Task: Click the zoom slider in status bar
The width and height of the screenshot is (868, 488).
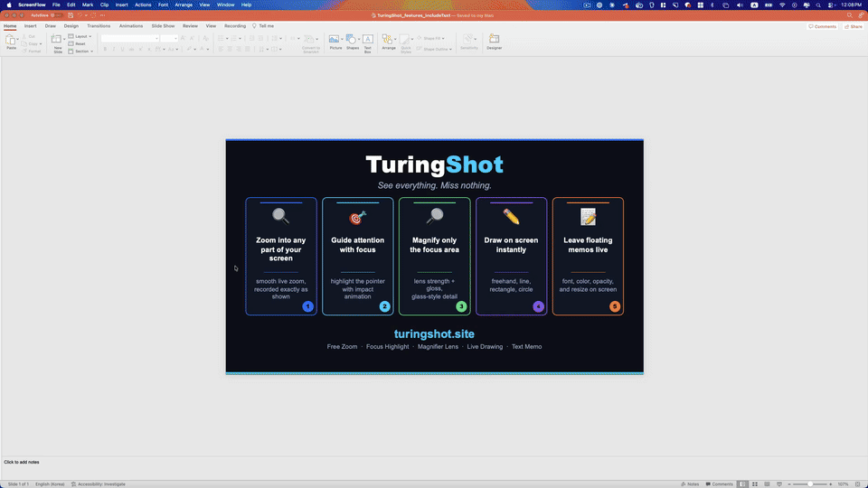Action: pos(810,484)
